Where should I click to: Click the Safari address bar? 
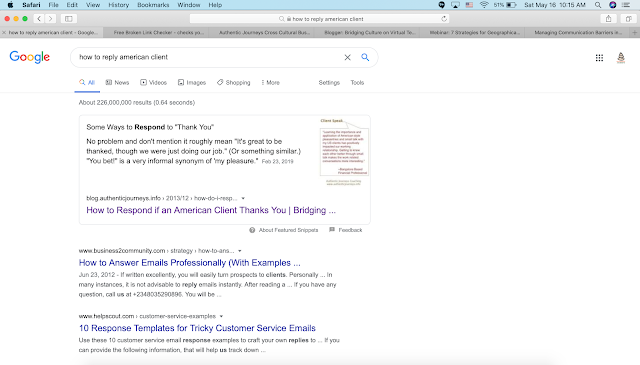pyautogui.click(x=320, y=19)
